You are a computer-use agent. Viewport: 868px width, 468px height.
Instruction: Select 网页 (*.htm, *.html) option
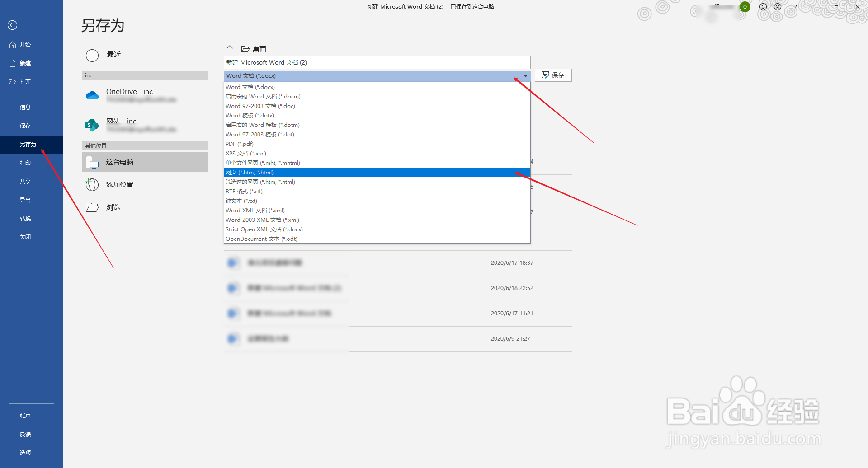[377, 173]
